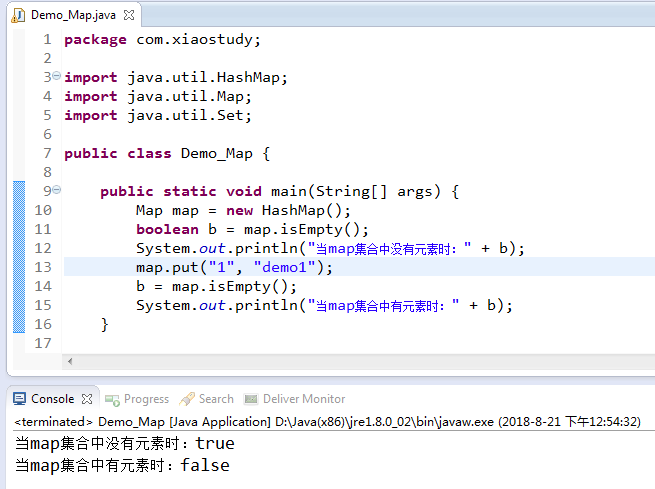Image resolution: width=655 pixels, height=489 pixels.
Task: Click 'System.out.println' on line 15
Action: pyautogui.click(x=216, y=305)
